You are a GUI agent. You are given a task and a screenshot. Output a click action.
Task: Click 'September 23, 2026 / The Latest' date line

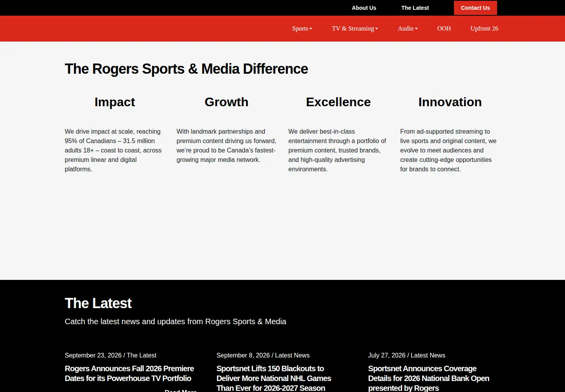(x=110, y=355)
